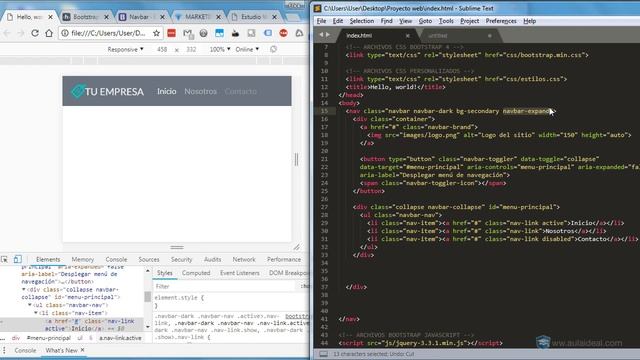Screen dimensions: 640x360
Task: Click the Nosotros link in the preview navbar
Action: pyautogui.click(x=200, y=91)
